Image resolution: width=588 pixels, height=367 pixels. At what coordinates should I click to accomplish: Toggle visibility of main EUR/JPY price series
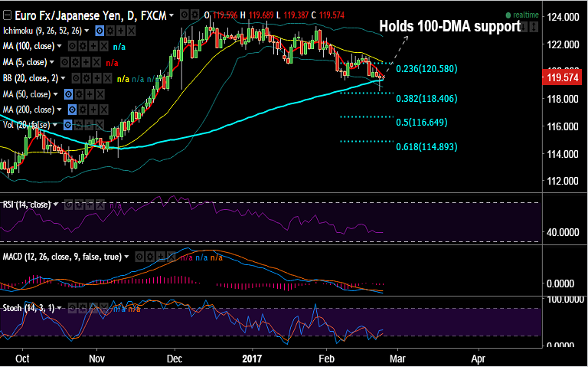tap(184, 15)
